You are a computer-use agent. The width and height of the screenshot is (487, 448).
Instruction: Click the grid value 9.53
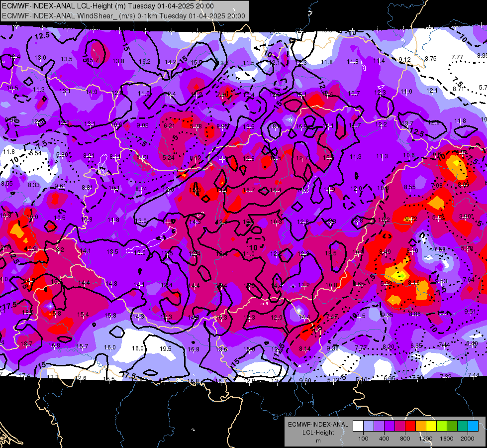coord(441,281)
